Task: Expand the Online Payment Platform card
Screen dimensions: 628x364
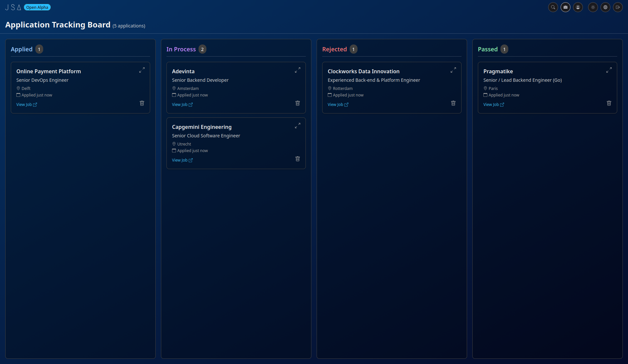Action: (x=142, y=70)
